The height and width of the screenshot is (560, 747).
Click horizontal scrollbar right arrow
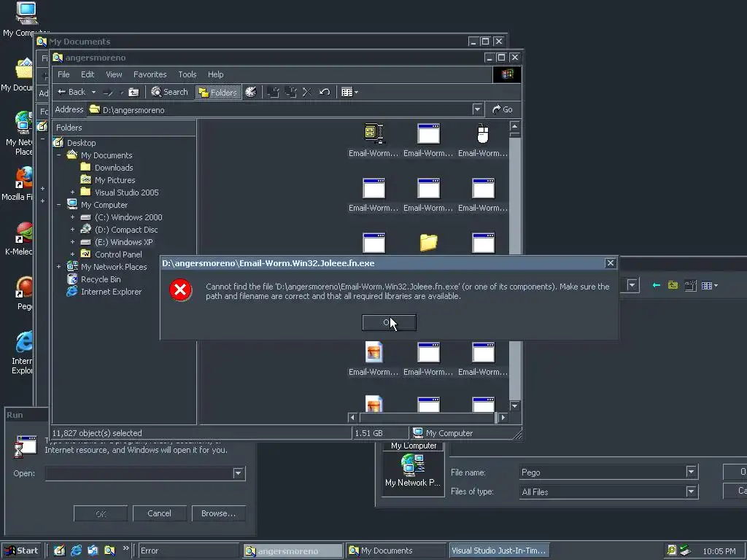(x=503, y=418)
